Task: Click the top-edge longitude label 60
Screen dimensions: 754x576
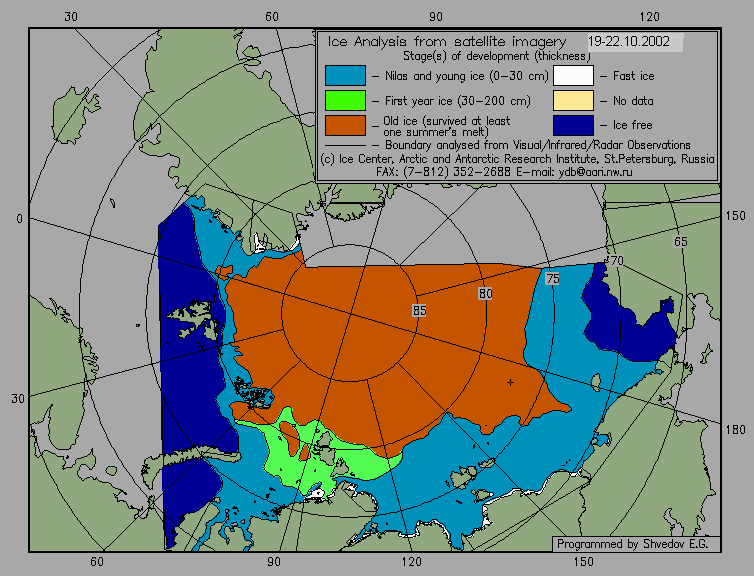Action: pyautogui.click(x=272, y=17)
